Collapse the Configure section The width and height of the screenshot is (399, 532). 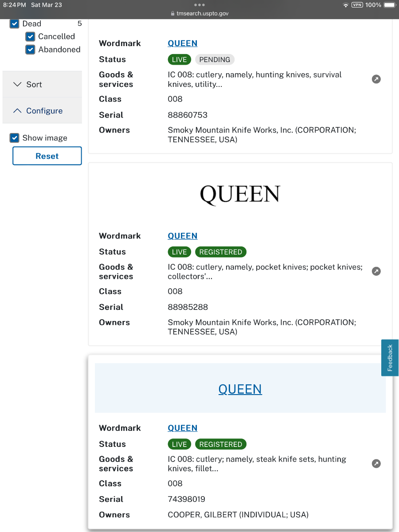[x=42, y=111]
